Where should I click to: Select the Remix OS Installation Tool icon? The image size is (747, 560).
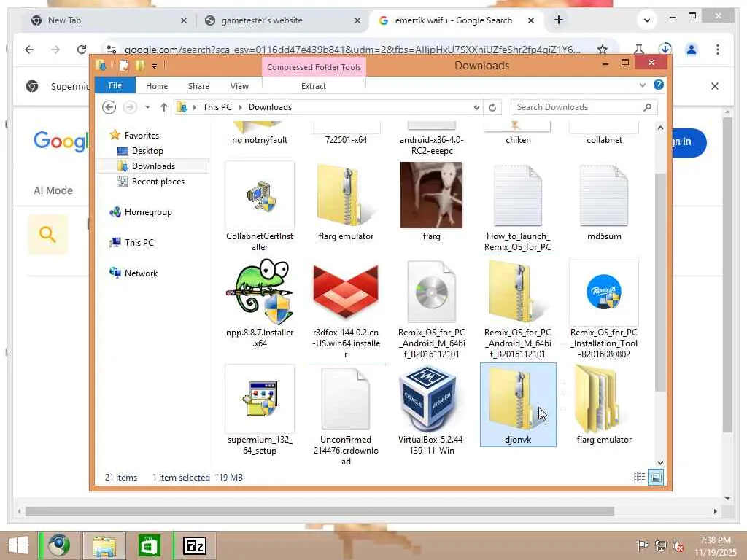click(604, 292)
